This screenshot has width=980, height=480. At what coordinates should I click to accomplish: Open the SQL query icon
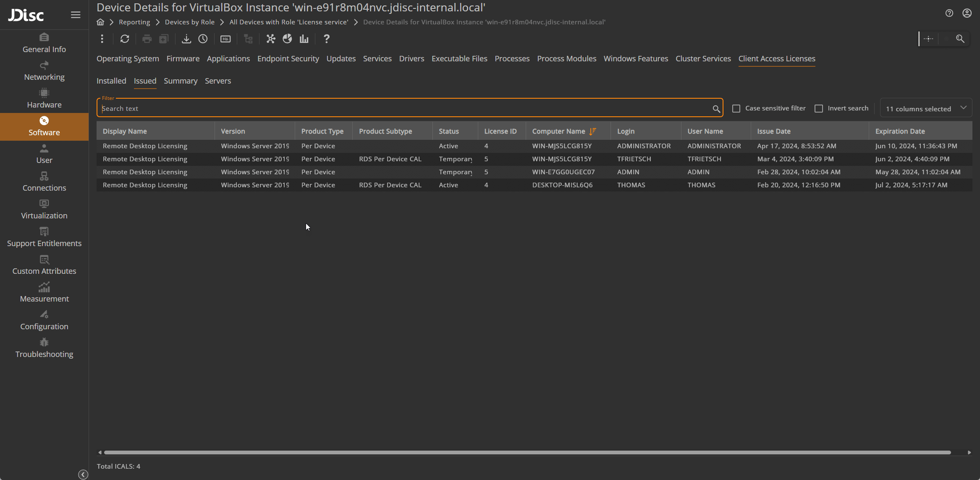coord(225,39)
